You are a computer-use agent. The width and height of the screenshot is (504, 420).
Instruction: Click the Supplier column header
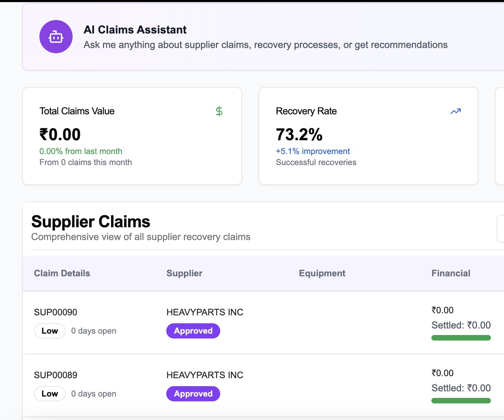184,273
